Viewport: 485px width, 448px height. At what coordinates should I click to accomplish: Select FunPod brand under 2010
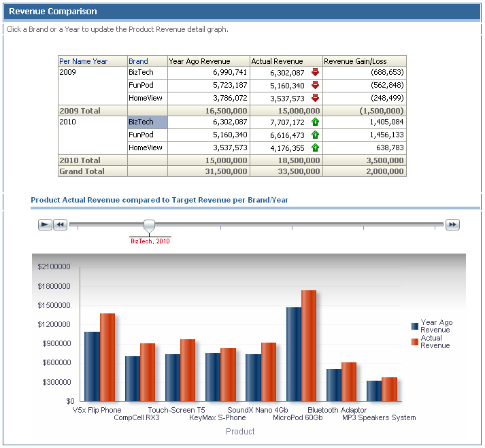(x=141, y=135)
